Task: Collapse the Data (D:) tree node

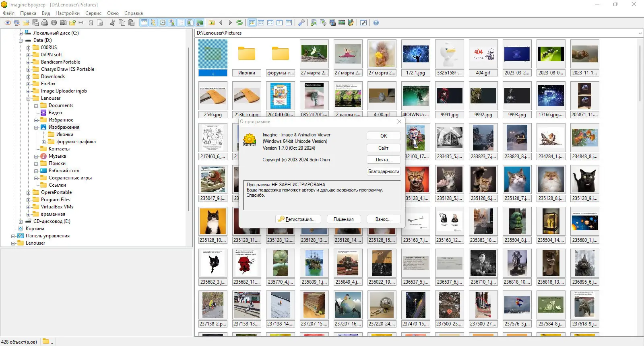Action: click(x=21, y=41)
